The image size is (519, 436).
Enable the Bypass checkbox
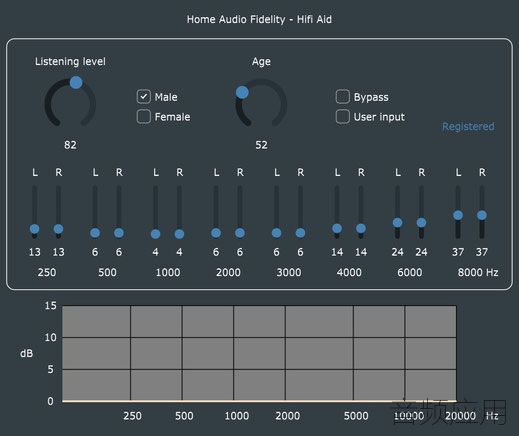coord(342,97)
